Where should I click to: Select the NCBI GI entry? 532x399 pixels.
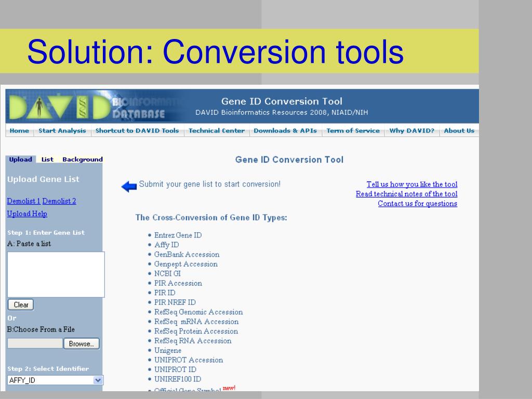tap(167, 273)
